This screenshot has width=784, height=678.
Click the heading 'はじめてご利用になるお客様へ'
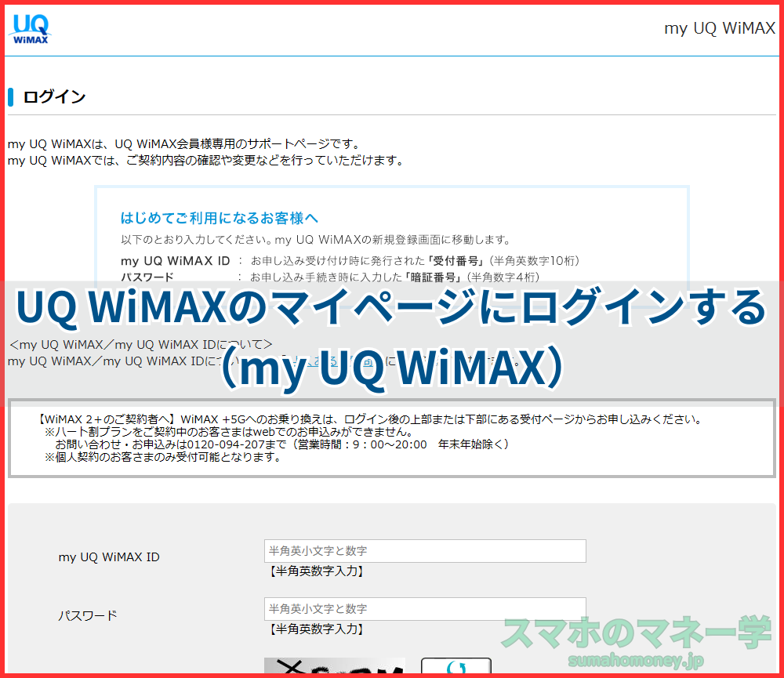click(219, 218)
